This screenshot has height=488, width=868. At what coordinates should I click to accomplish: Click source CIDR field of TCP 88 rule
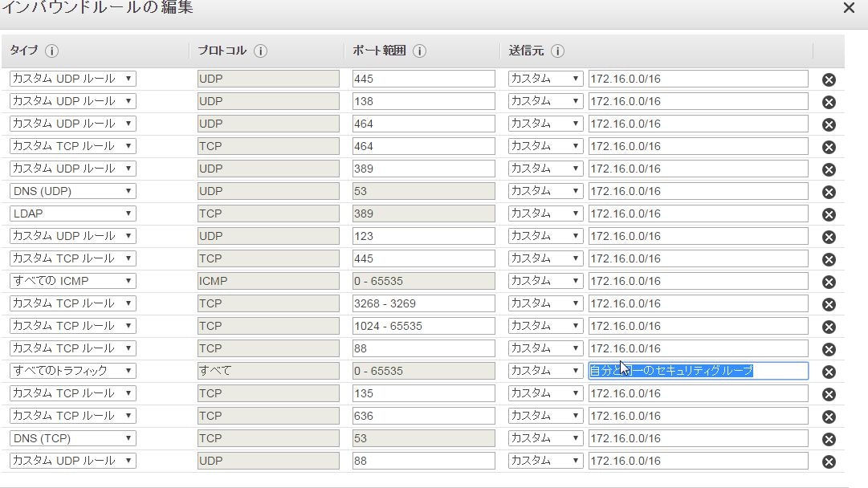point(698,348)
